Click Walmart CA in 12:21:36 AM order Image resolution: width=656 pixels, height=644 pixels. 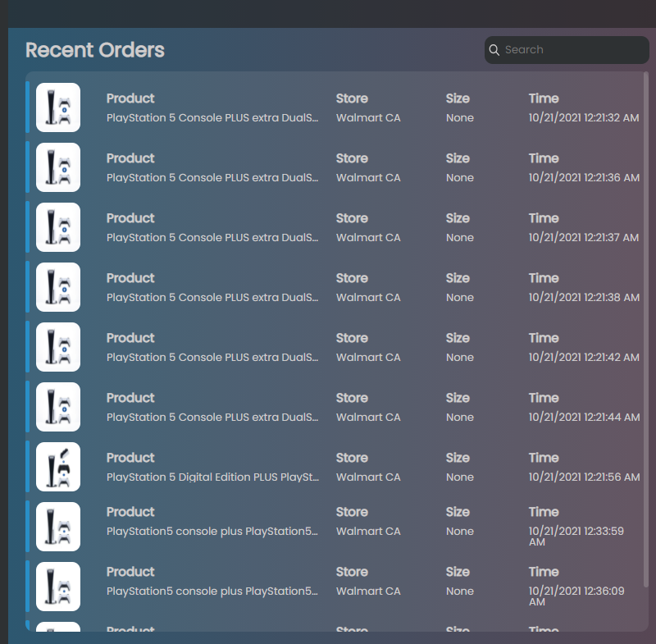(368, 178)
